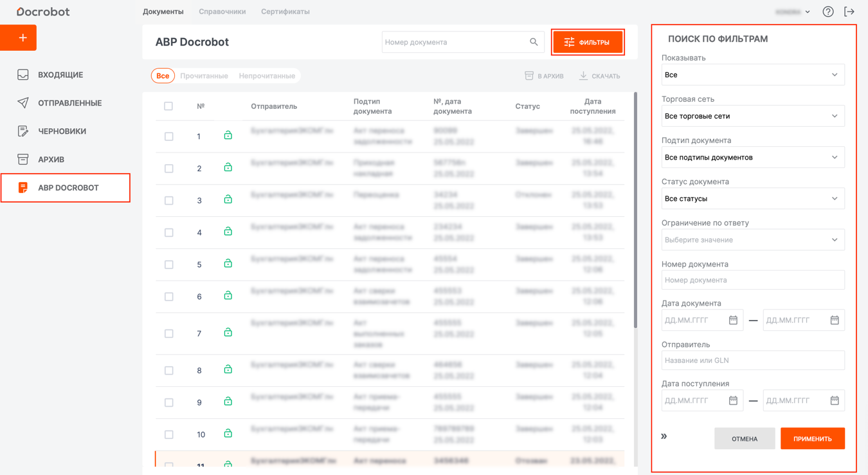Expand the Торговая сеть dropdown
The width and height of the screenshot is (868, 475).
point(753,116)
